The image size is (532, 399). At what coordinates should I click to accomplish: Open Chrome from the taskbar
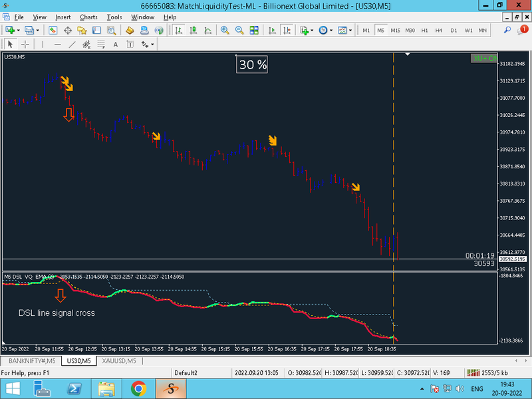[x=138, y=389]
